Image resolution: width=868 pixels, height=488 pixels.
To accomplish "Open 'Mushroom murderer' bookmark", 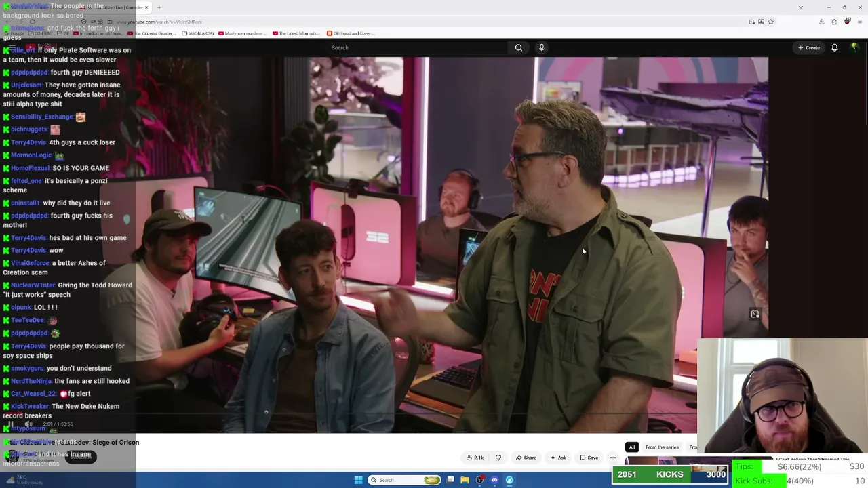I will (x=242, y=33).
